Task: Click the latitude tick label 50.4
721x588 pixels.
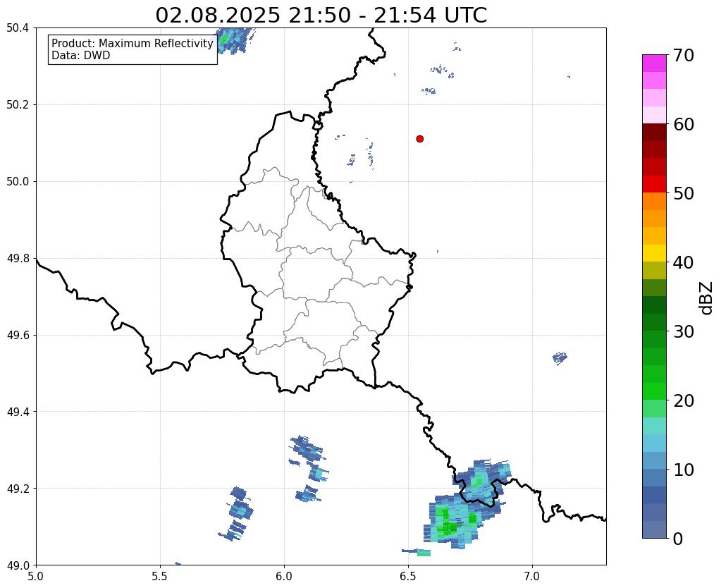Action: pyautogui.click(x=18, y=28)
